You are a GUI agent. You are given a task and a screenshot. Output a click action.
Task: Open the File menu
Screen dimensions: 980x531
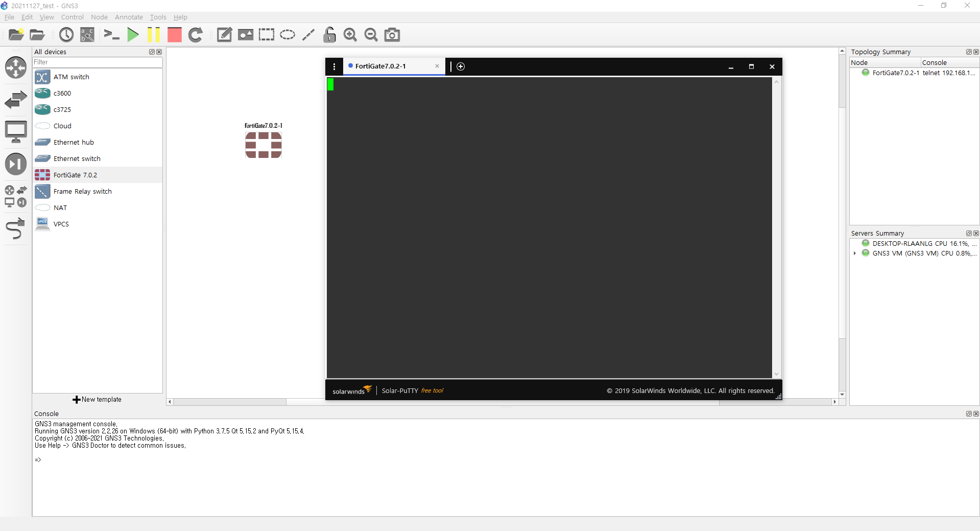point(9,17)
